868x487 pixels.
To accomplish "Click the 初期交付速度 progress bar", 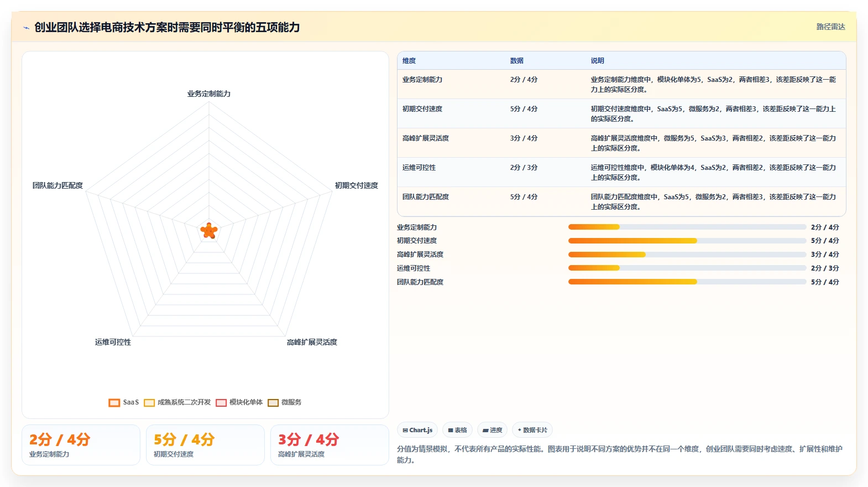I will click(687, 241).
